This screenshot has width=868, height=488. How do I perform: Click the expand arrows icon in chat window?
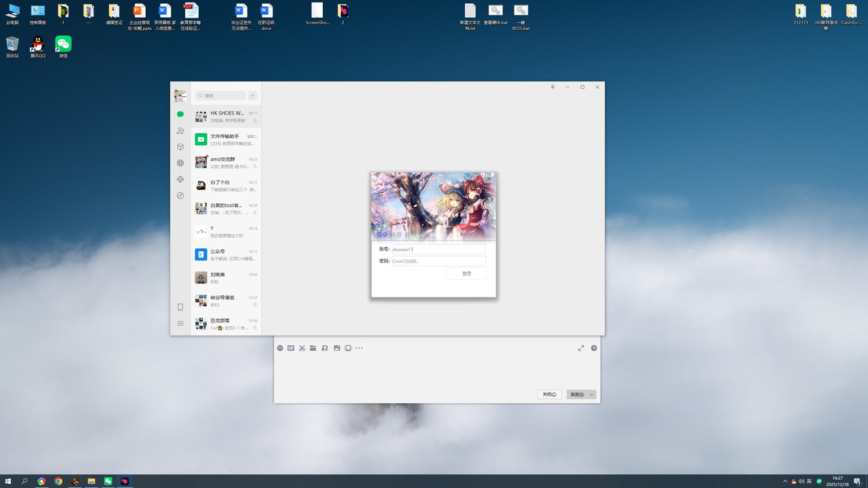pyautogui.click(x=581, y=348)
